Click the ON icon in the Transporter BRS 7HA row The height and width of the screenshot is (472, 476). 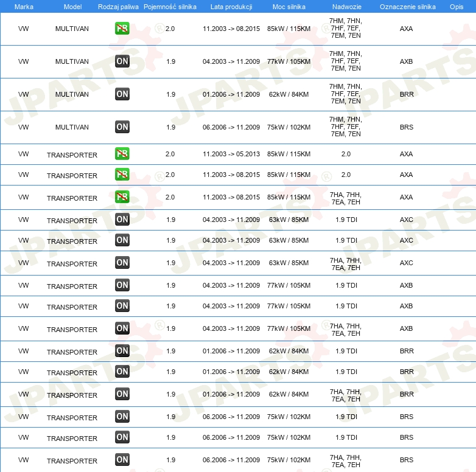(122, 460)
